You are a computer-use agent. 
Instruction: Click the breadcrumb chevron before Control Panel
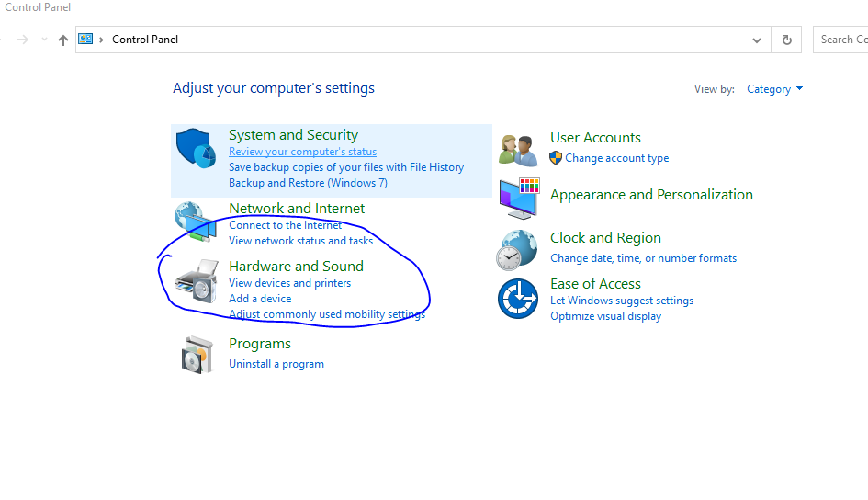tap(101, 40)
